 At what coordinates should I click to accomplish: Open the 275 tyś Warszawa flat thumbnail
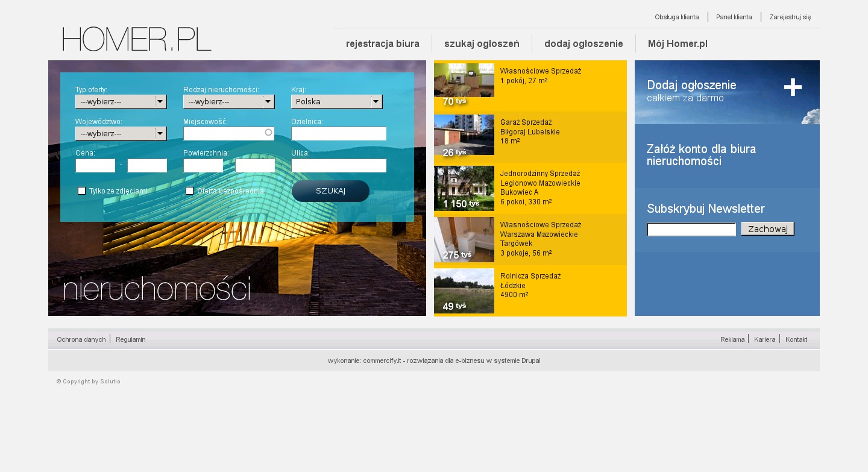point(464,239)
